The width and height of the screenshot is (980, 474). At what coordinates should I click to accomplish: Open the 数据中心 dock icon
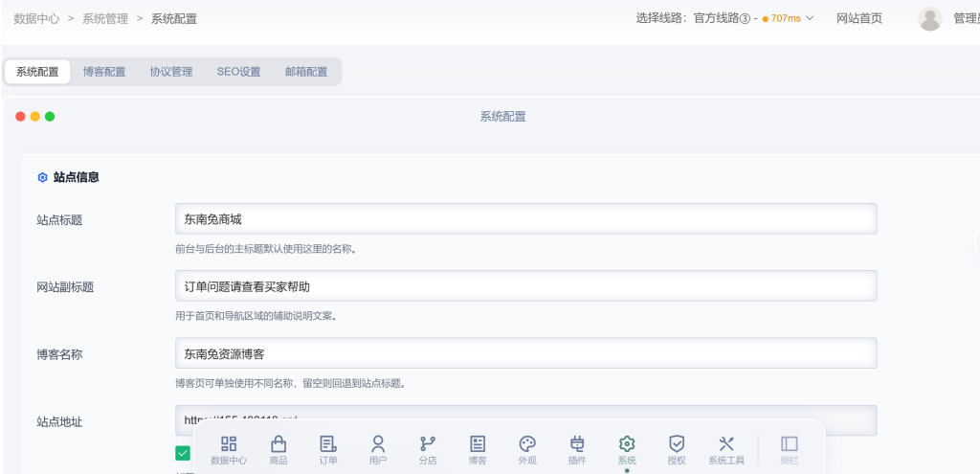coord(229,451)
